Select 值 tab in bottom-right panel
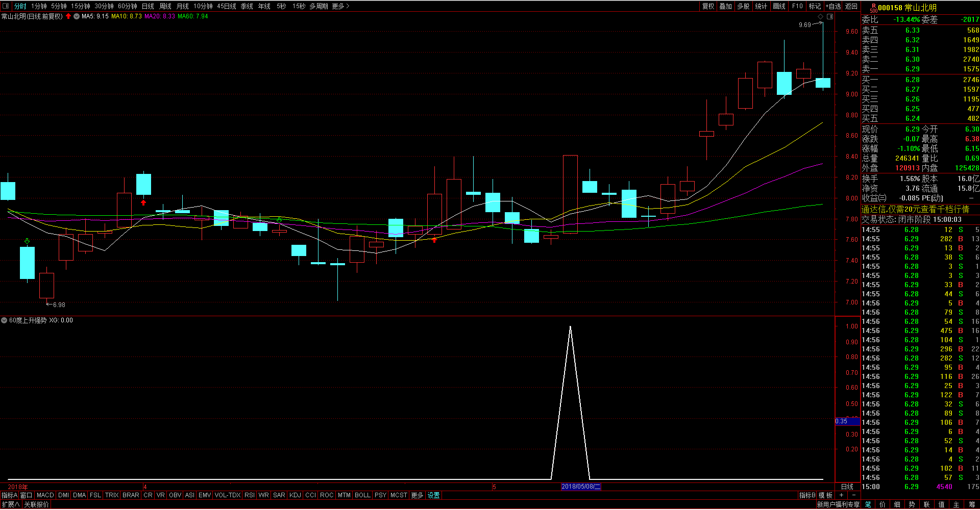The height and width of the screenshot is (510, 980). pyautogui.click(x=942, y=504)
